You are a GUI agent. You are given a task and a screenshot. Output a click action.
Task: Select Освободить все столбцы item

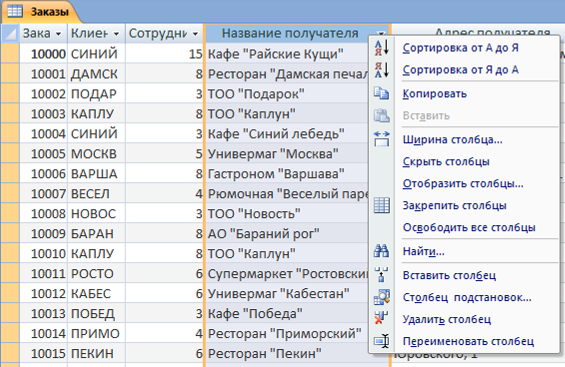click(469, 227)
